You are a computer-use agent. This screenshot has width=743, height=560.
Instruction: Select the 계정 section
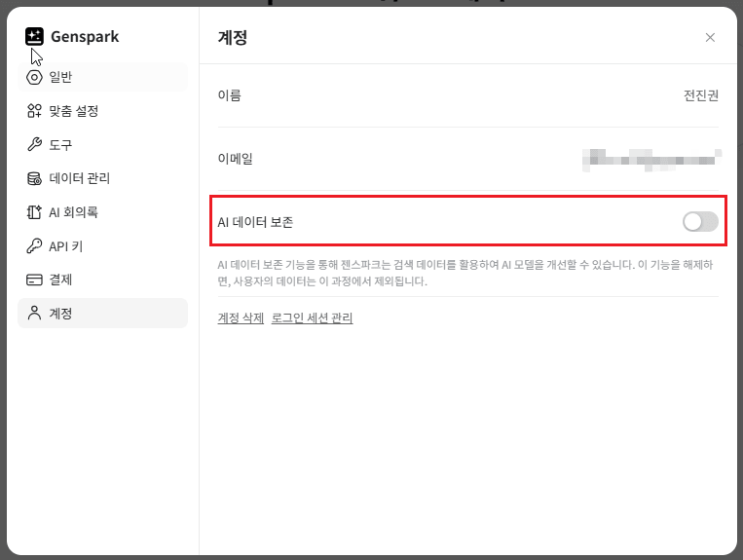[103, 314]
